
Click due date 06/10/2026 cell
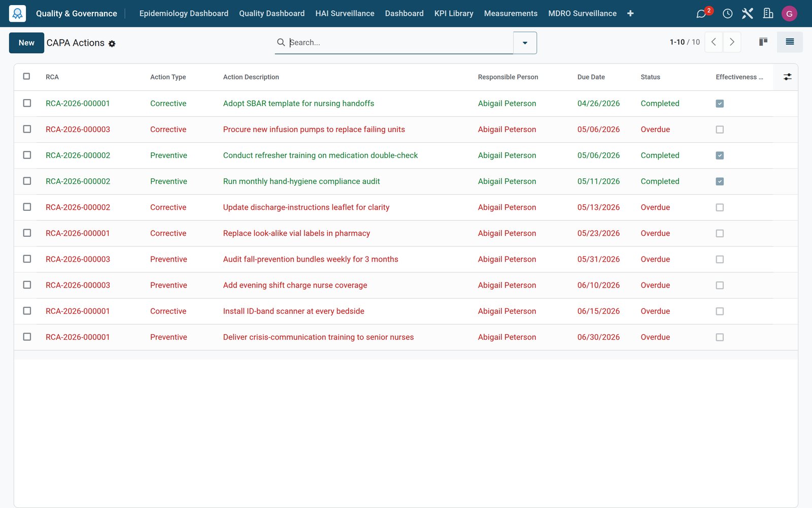pos(598,285)
